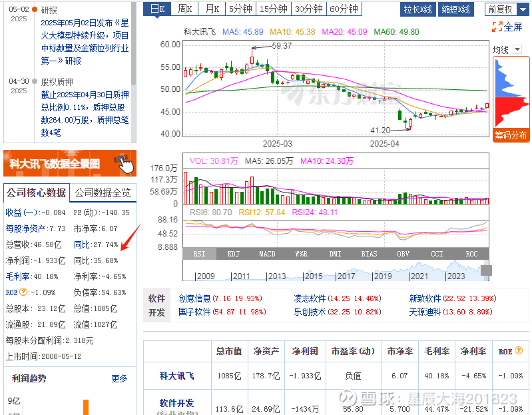Open the 星火大模型 research report link
This screenshot has height=415, width=532.
[x=85, y=42]
